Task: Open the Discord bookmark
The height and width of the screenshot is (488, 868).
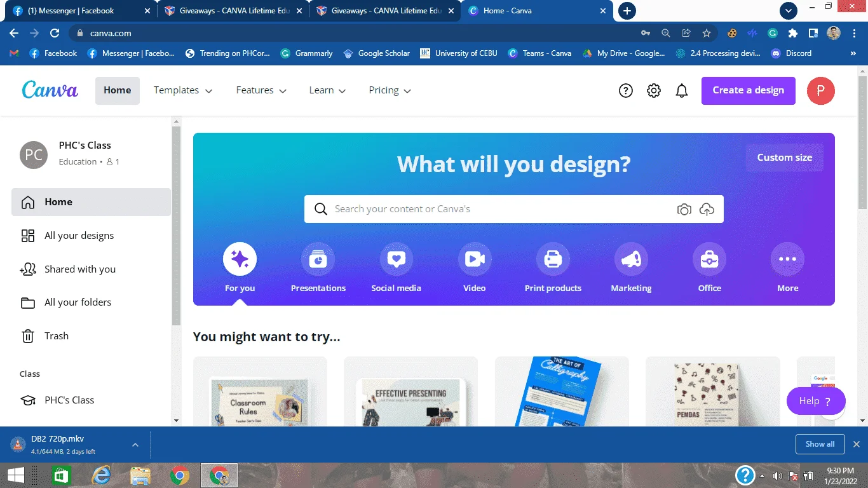Action: (791, 53)
